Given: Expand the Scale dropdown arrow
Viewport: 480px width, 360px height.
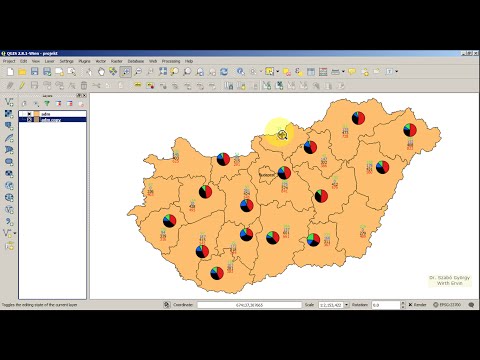Looking at the screenshot, I should coord(346,305).
